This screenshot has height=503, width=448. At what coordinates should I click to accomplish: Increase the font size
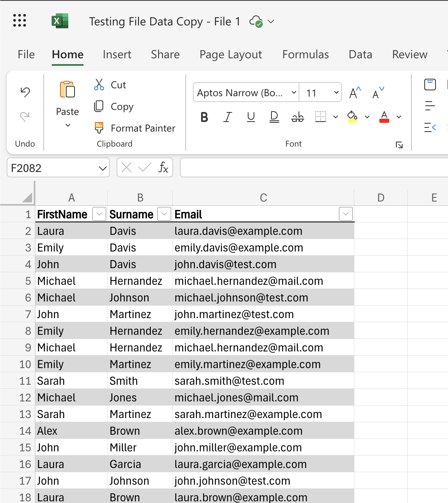pos(353,92)
